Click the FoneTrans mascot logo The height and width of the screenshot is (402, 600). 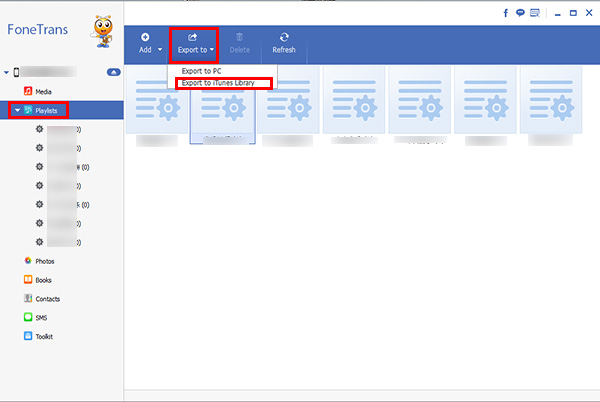(x=103, y=31)
